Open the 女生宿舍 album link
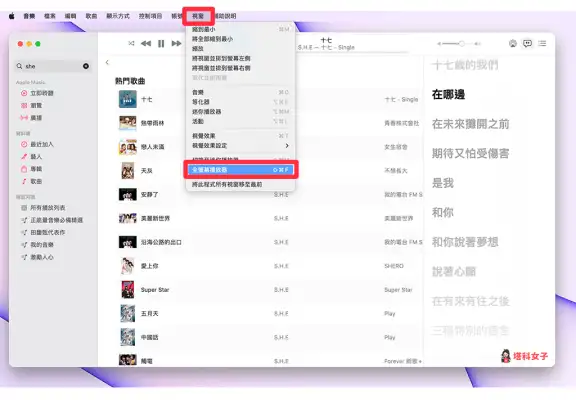This screenshot has height=400, width=576. 396,147
